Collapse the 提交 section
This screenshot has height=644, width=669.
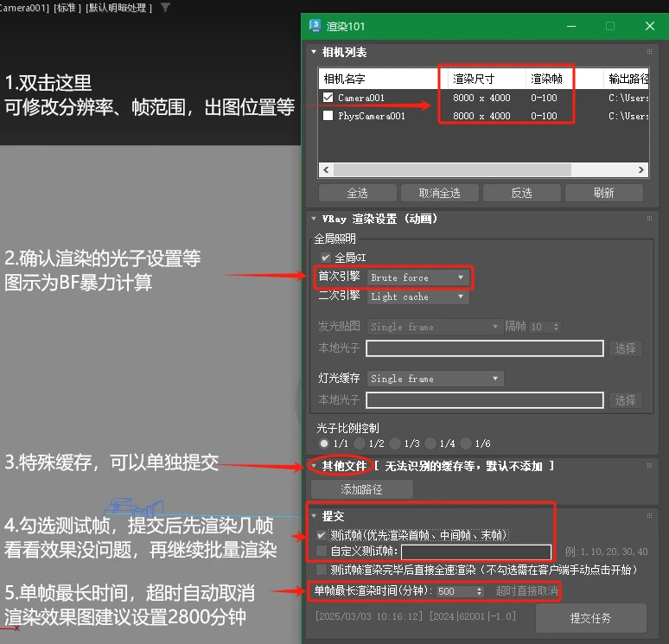[314, 516]
